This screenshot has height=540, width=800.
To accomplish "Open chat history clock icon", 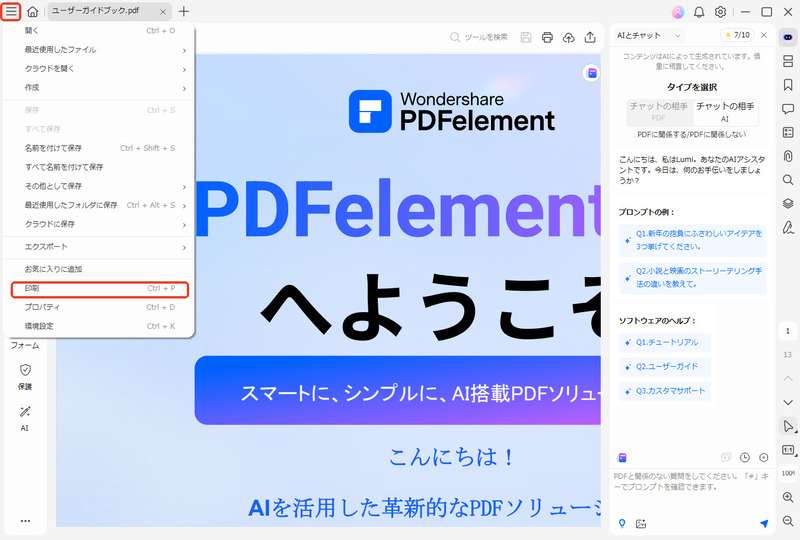I will [x=745, y=457].
